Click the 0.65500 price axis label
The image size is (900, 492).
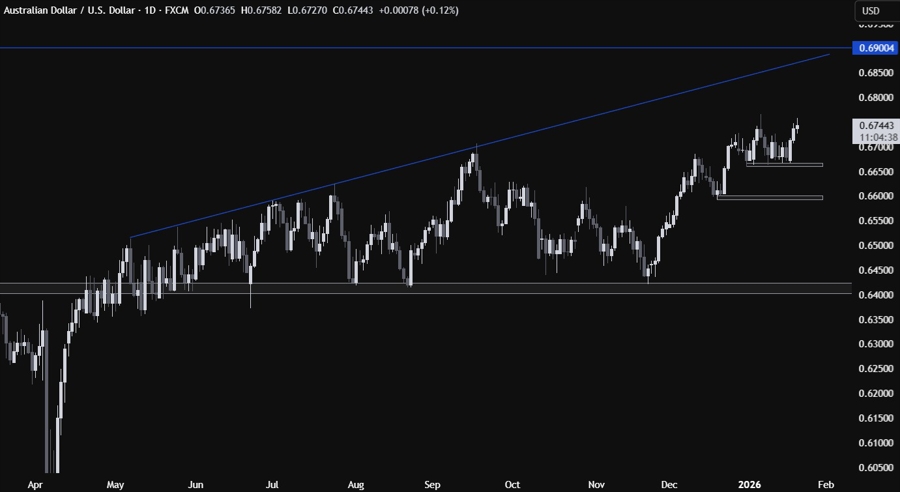tap(878, 221)
